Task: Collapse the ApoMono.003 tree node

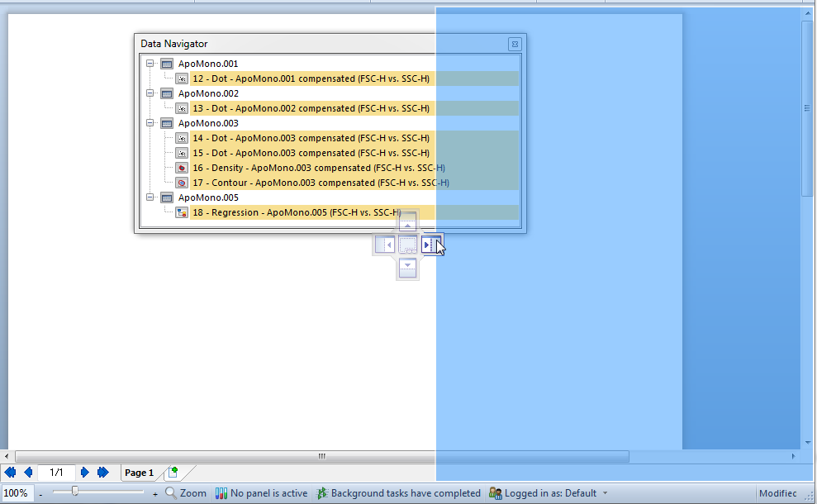Action: point(150,123)
